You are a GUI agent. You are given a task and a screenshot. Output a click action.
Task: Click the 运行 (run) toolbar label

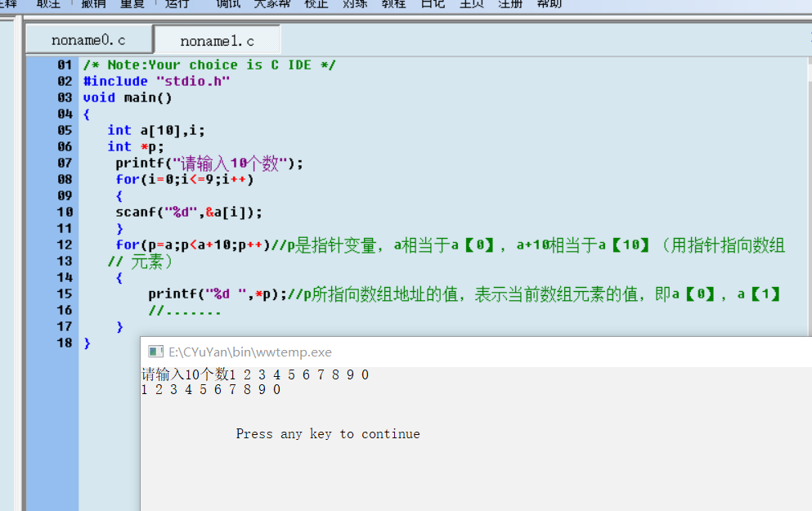click(x=177, y=3)
